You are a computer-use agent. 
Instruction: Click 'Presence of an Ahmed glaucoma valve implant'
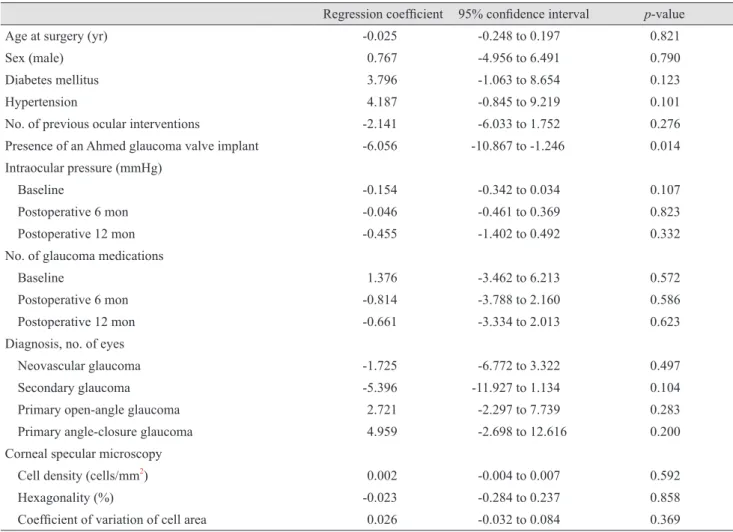(132, 146)
